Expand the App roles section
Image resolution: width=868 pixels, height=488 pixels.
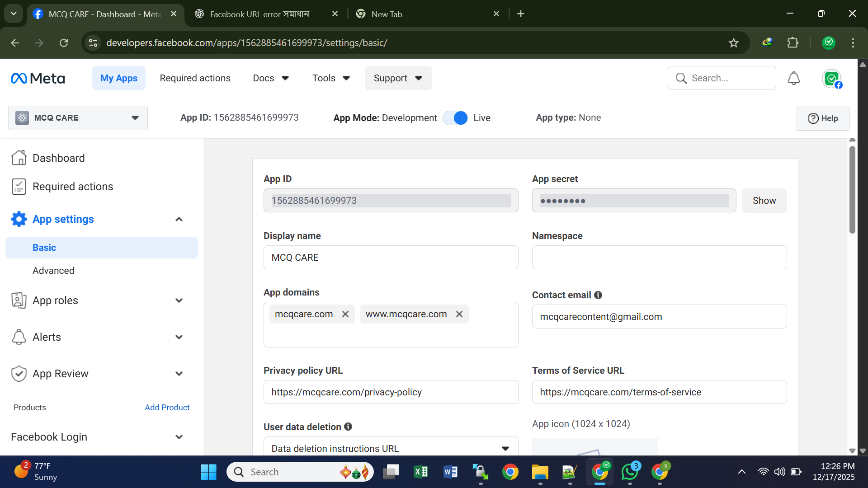[x=179, y=300]
